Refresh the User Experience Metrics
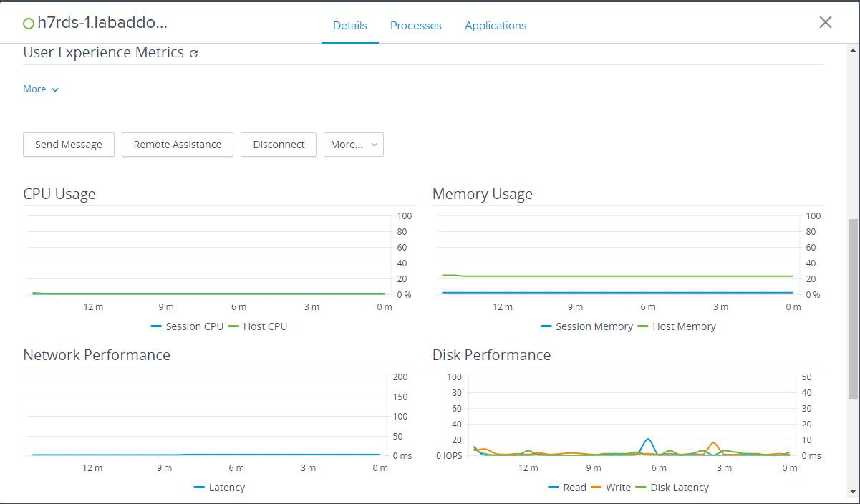The image size is (860, 504). 193,53
